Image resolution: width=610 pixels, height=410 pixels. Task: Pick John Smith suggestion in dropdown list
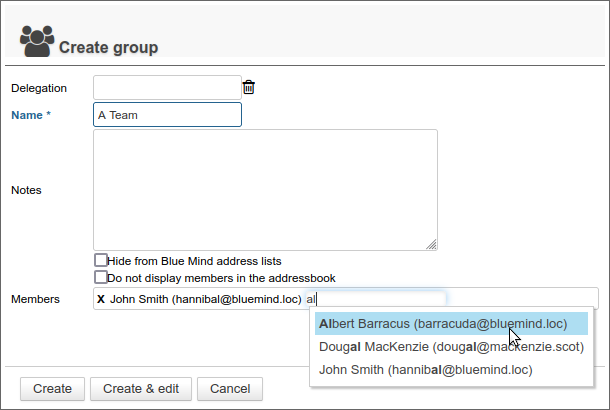pos(425,370)
